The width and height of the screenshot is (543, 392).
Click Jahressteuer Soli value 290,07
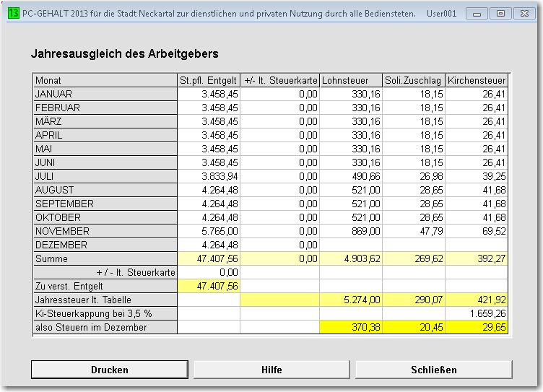pos(414,300)
